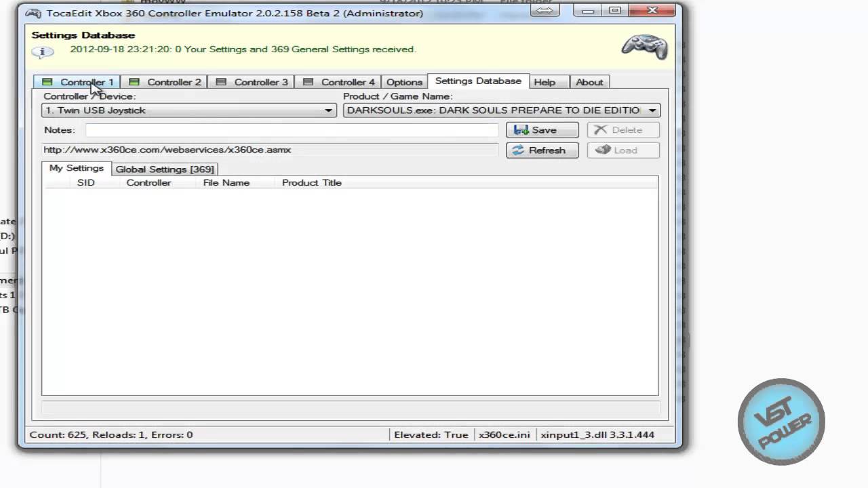Click the Load button
868x488 pixels.
coord(623,150)
